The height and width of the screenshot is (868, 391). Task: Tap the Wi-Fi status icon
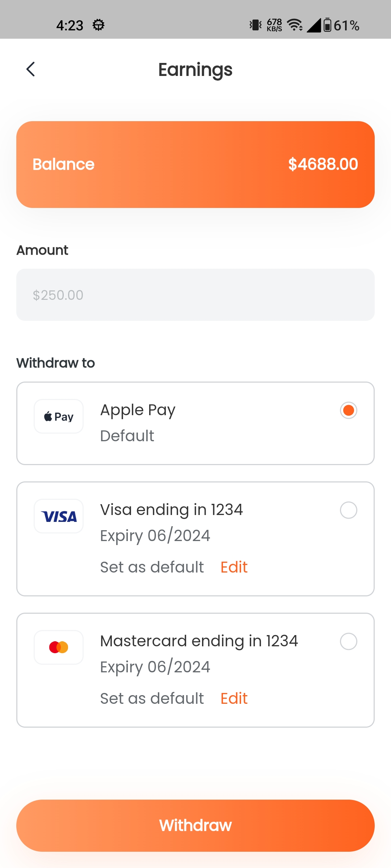coord(295,25)
